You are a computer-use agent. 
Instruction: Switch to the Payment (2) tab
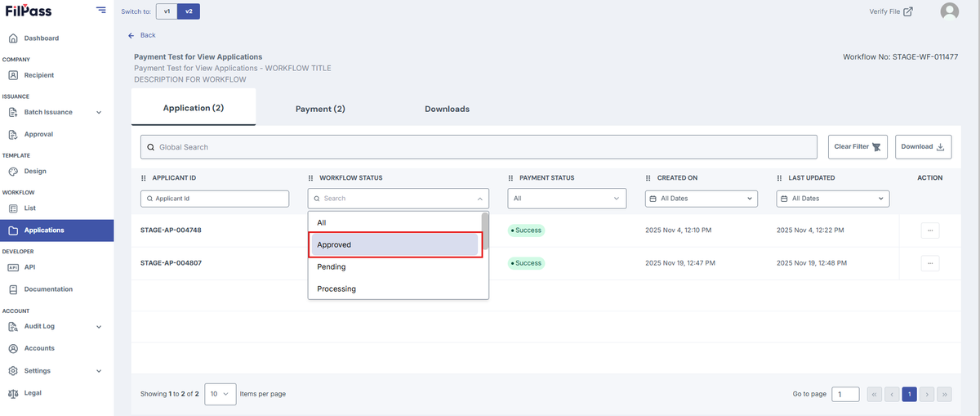tap(320, 109)
